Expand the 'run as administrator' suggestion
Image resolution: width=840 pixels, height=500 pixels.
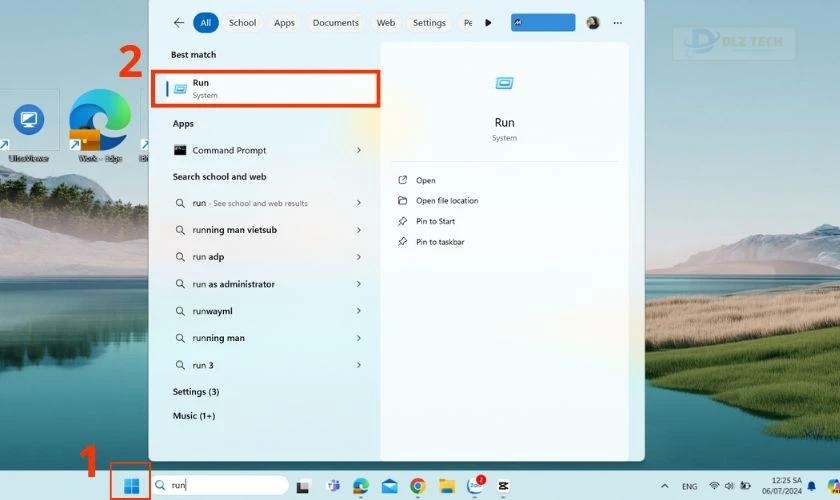pos(359,284)
